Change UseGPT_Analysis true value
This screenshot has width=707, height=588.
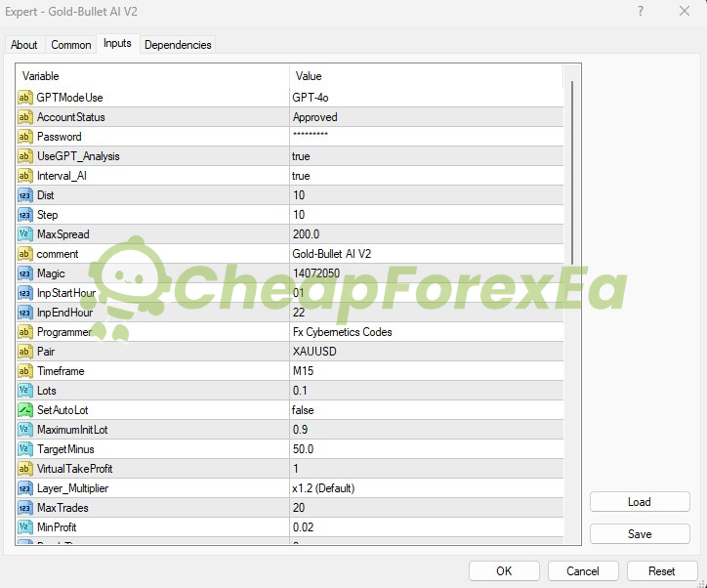pos(427,156)
